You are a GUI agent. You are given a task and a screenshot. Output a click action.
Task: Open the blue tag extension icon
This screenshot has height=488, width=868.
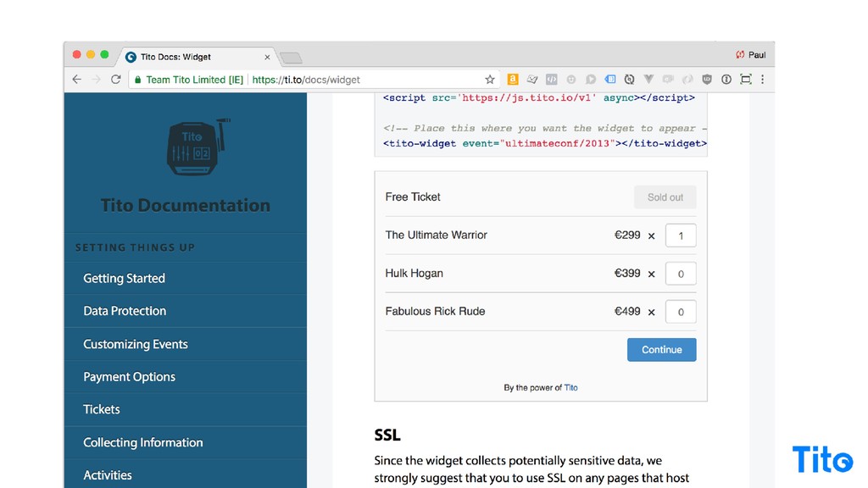610,80
